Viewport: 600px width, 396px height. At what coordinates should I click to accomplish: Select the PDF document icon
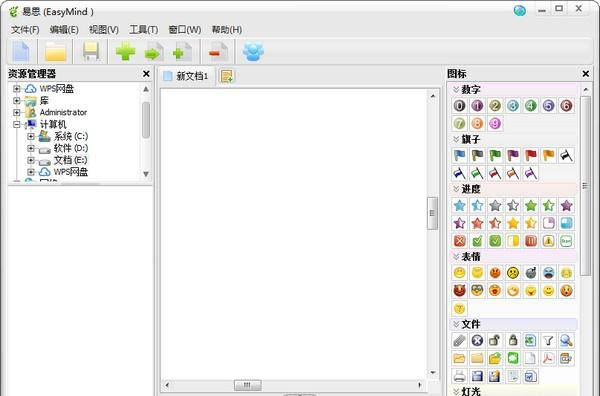pyautogui.click(x=549, y=358)
